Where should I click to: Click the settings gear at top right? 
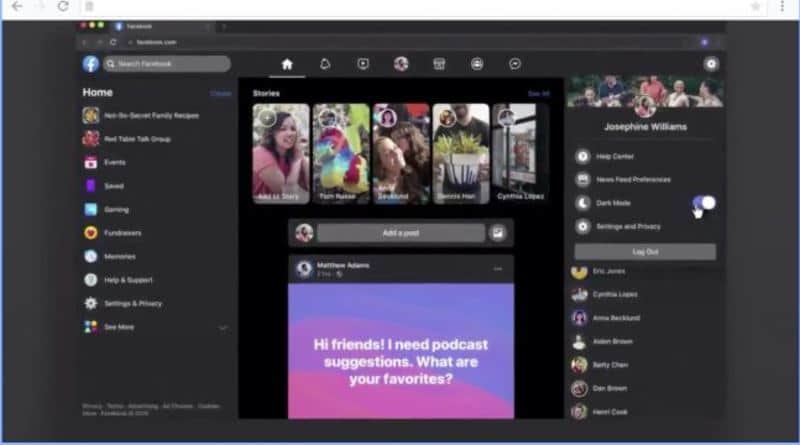711,64
